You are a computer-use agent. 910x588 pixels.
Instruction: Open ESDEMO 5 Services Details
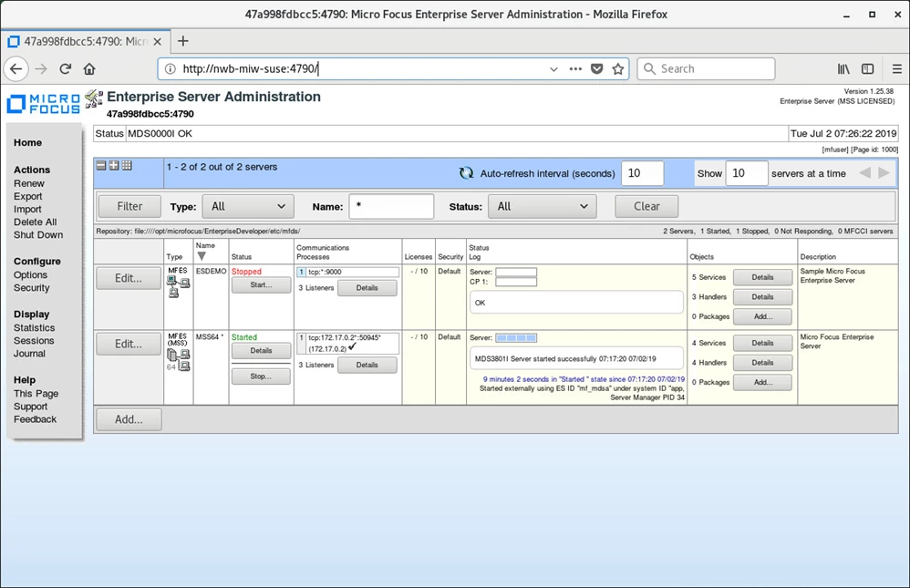pos(762,277)
